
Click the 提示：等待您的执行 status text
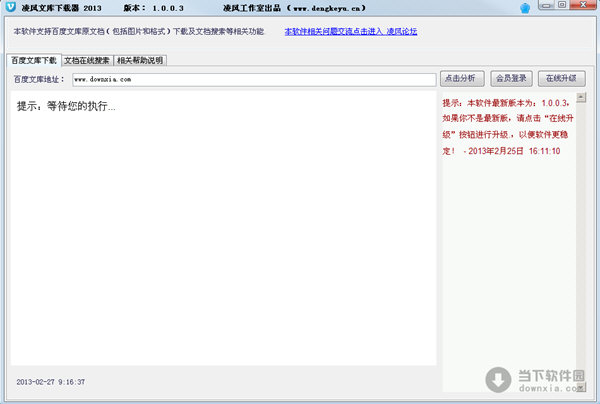[x=66, y=106]
